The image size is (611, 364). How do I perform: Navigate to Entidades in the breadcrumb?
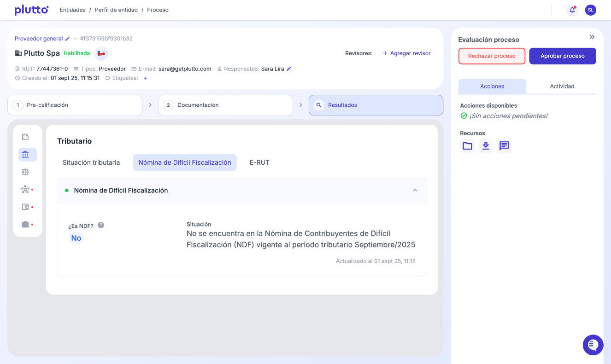pyautogui.click(x=72, y=9)
